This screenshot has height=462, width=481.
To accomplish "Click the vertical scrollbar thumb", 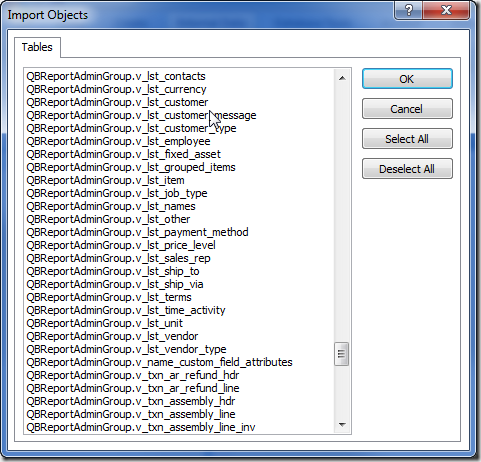I will tap(342, 354).
